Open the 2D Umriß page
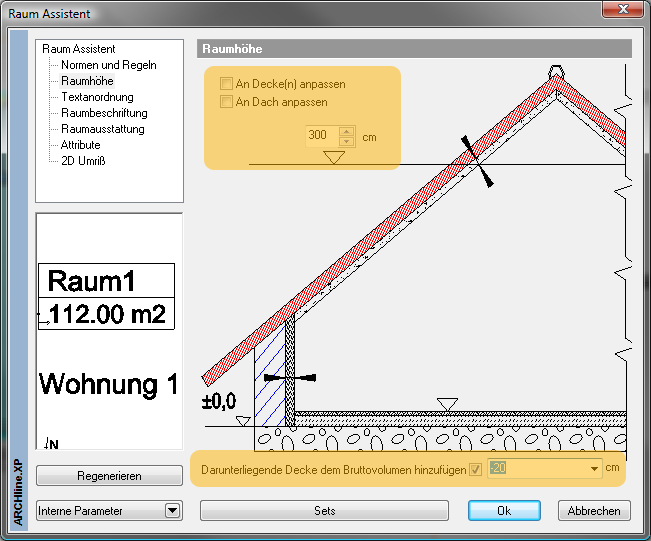 point(83,161)
